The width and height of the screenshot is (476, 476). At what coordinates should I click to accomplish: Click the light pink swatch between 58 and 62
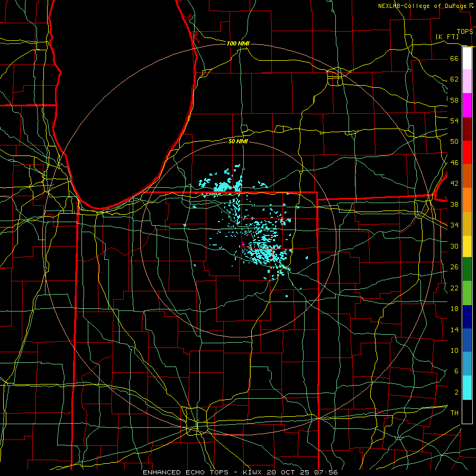tap(467, 81)
